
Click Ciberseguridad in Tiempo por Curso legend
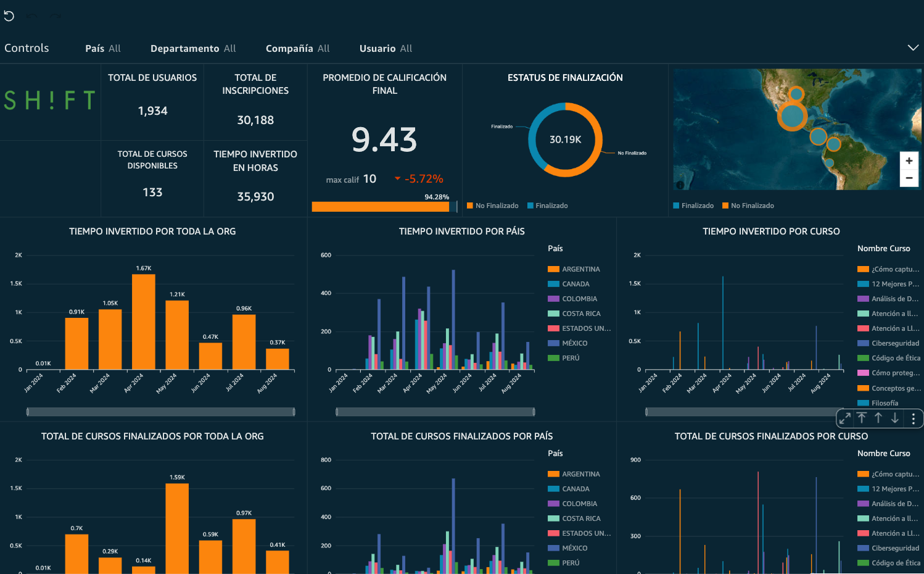(888, 343)
